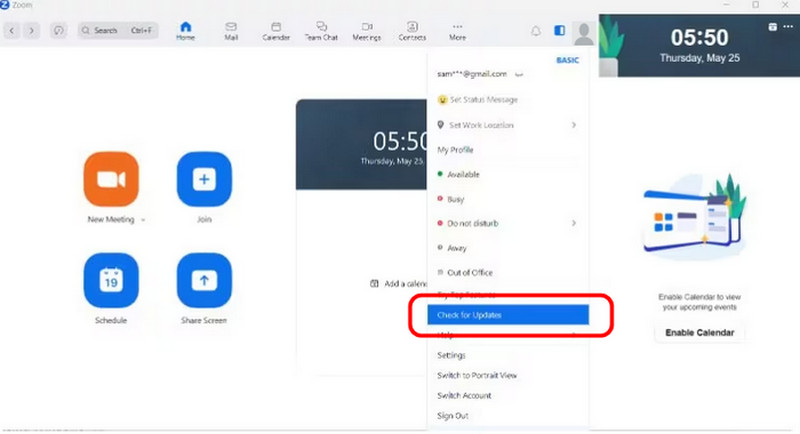
Task: Click the More button with three dots
Action: (457, 30)
